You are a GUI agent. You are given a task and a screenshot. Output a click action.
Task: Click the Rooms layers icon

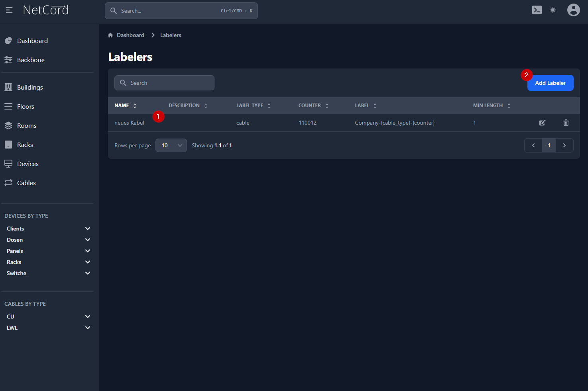point(8,125)
